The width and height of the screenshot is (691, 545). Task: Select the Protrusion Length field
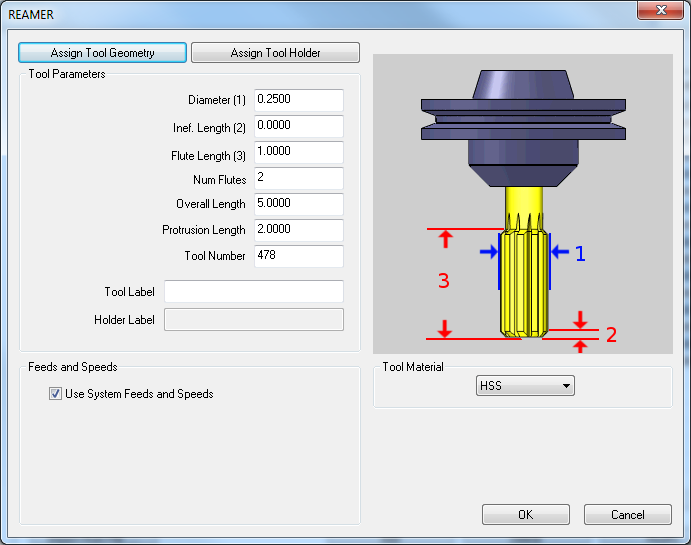point(299,230)
